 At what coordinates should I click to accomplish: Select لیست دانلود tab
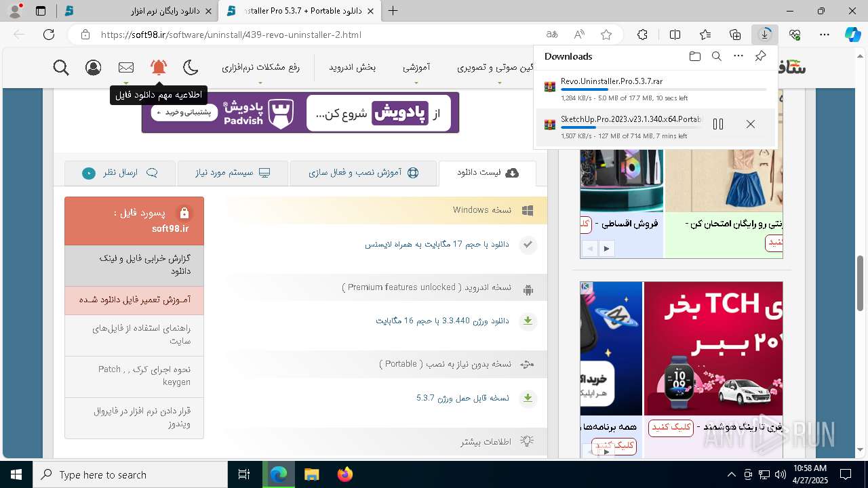coord(488,173)
